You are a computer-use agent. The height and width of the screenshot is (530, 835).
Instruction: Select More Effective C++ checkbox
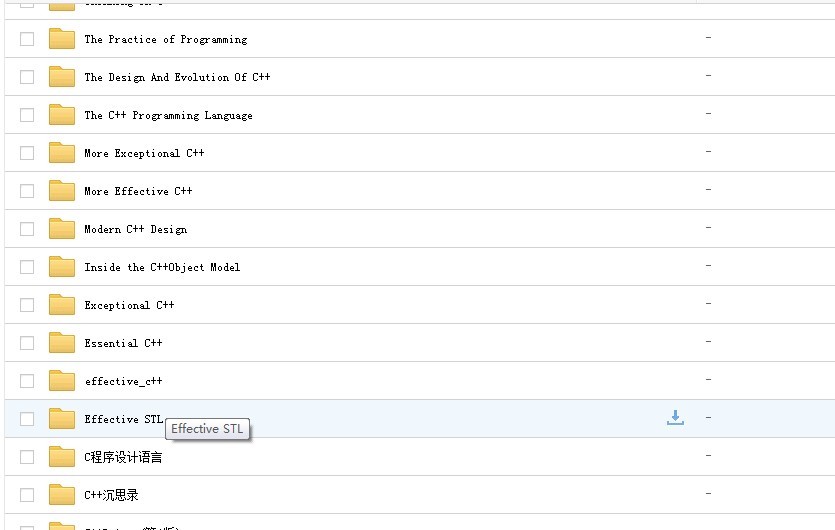pos(27,191)
